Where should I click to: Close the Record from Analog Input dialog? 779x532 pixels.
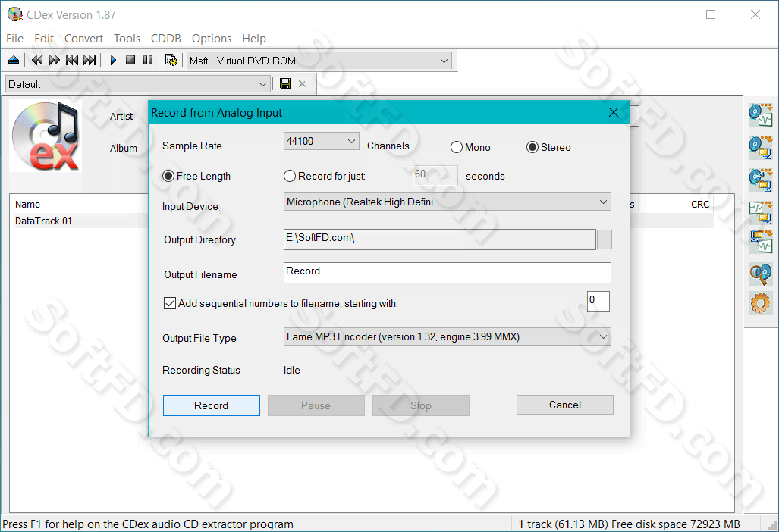(x=614, y=113)
